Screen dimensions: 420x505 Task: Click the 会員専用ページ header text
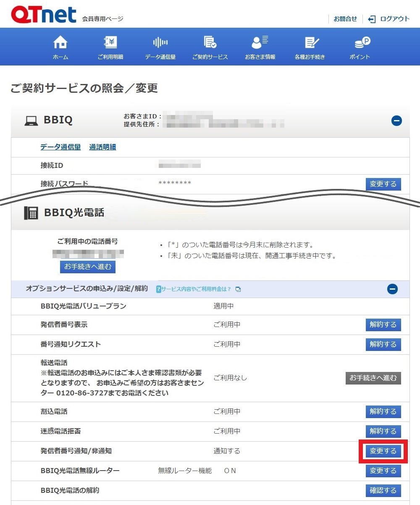103,19
